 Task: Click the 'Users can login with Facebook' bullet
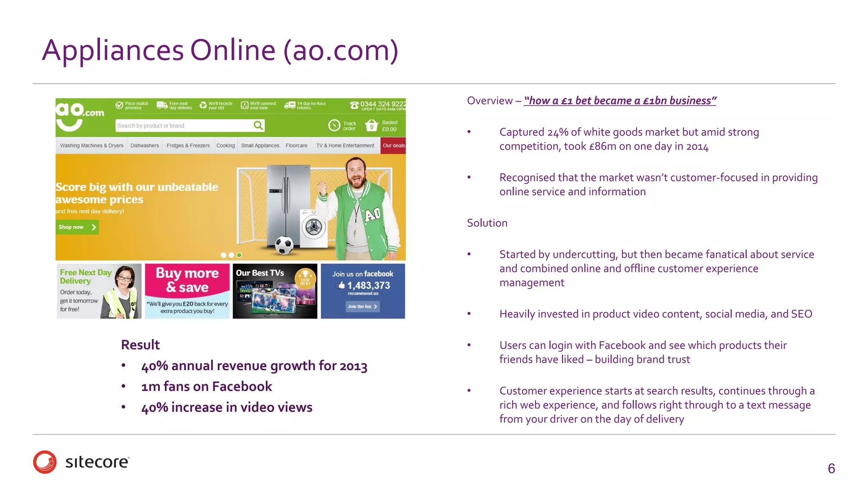[643, 352]
